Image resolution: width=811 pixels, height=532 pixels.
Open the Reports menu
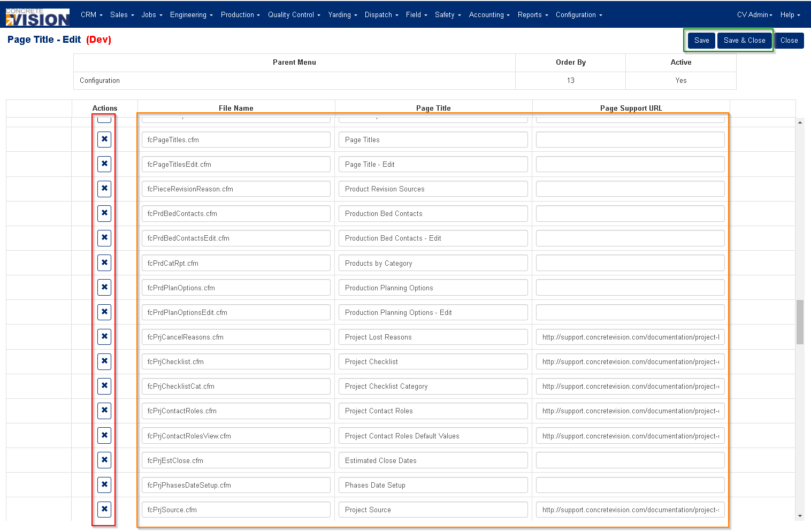(533, 15)
